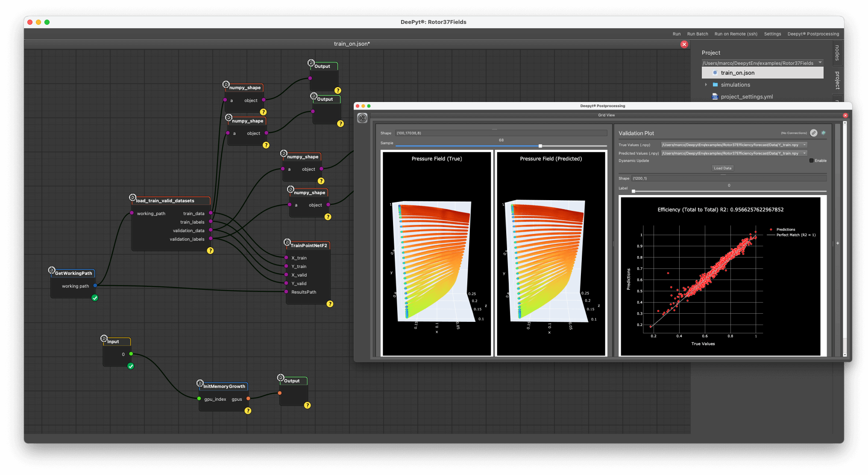Open gear settings of Input node

(x=104, y=338)
